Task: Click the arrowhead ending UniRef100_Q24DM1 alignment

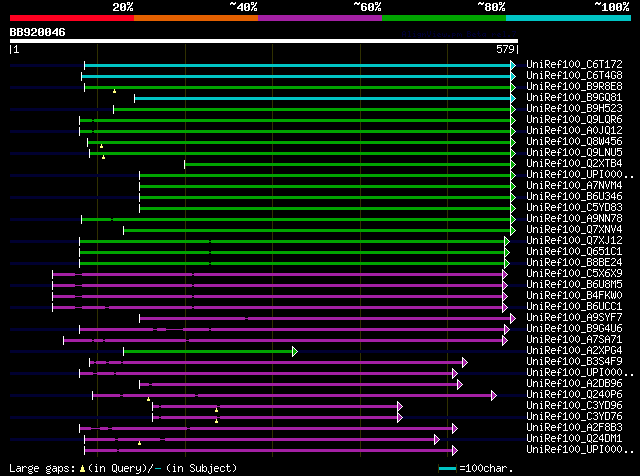Action: pos(437,440)
